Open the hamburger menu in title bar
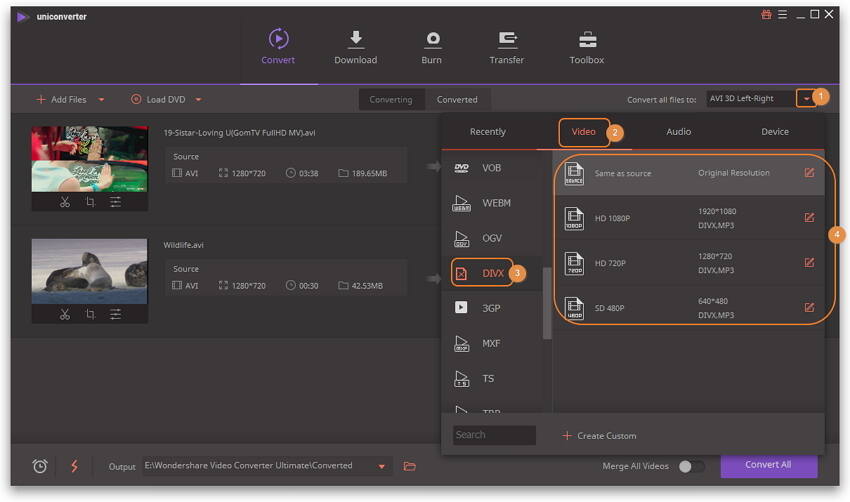The height and width of the screenshot is (502, 850). click(782, 15)
